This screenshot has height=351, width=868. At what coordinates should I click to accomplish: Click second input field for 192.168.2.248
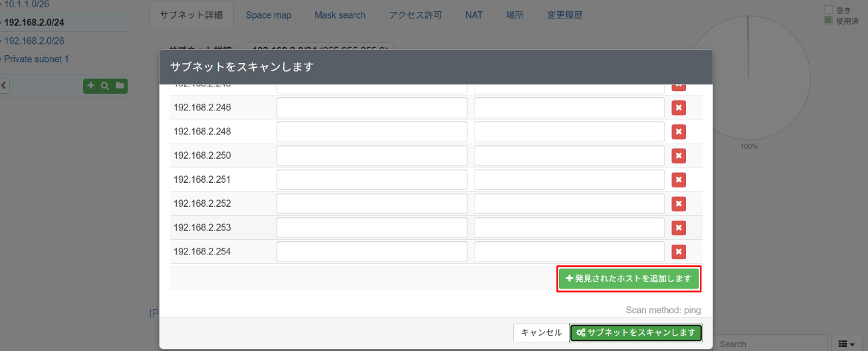(570, 132)
